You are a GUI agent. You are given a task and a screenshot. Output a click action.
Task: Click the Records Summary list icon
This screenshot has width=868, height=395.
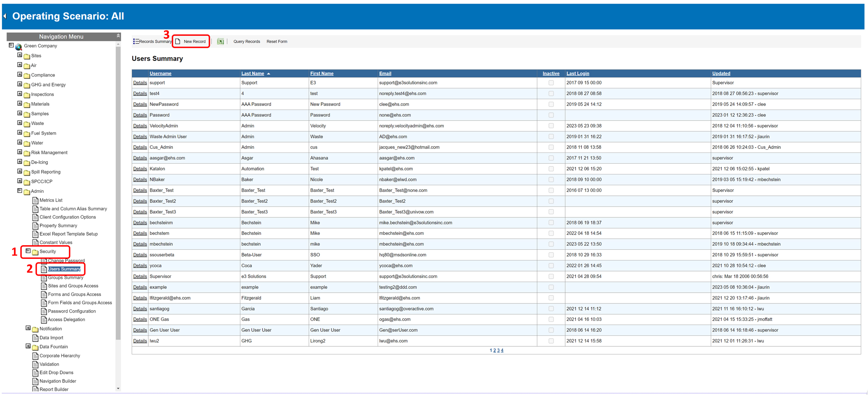pyautogui.click(x=136, y=41)
